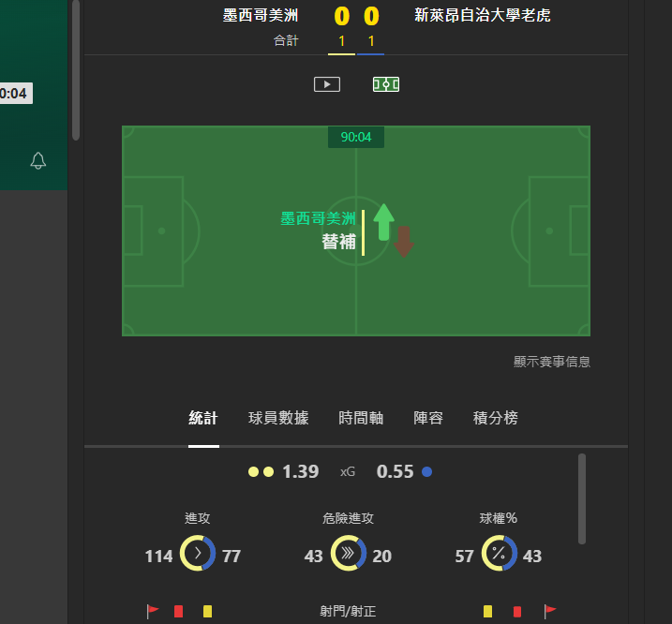
Task: Click the green substitution arrow on pitch
Action: point(384,222)
